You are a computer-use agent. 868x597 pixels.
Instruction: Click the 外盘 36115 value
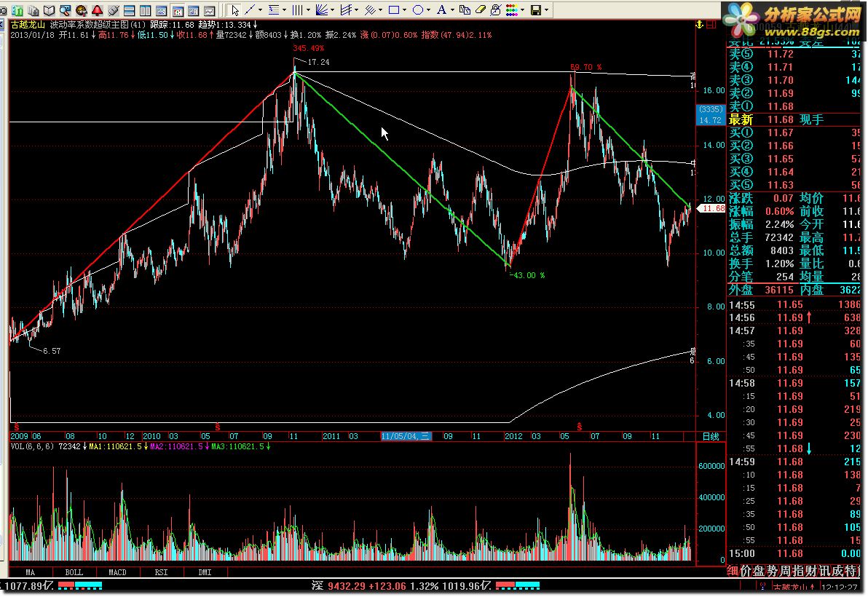point(779,290)
